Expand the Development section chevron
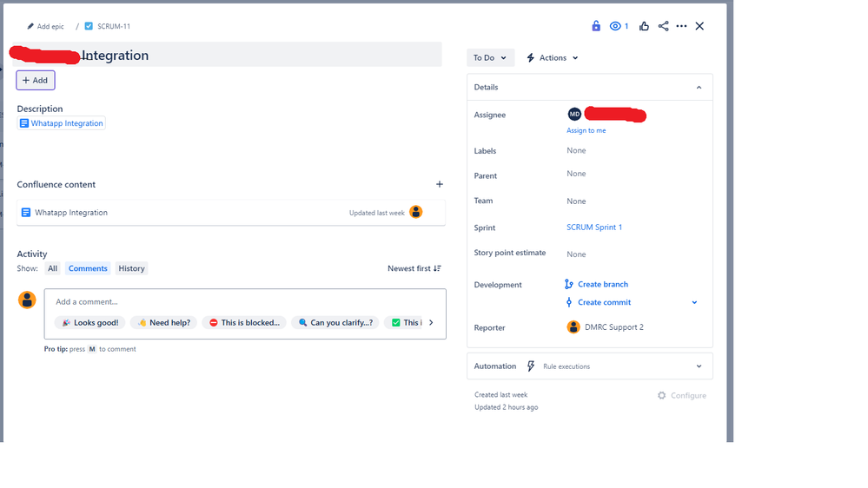The image size is (868, 488). point(694,303)
